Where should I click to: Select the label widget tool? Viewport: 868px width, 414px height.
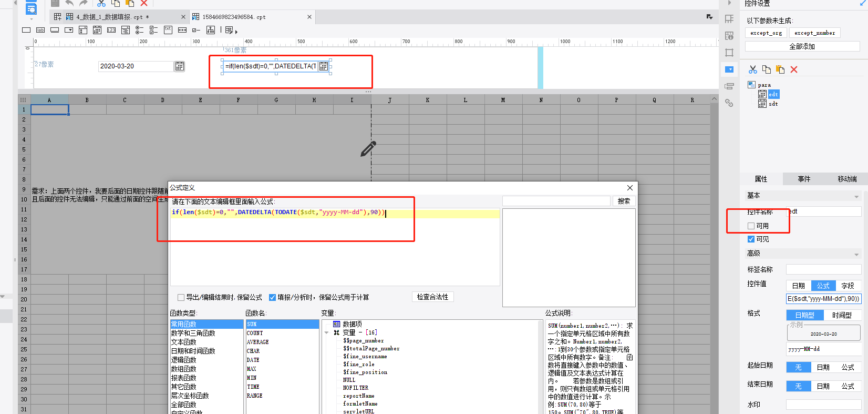tap(40, 30)
